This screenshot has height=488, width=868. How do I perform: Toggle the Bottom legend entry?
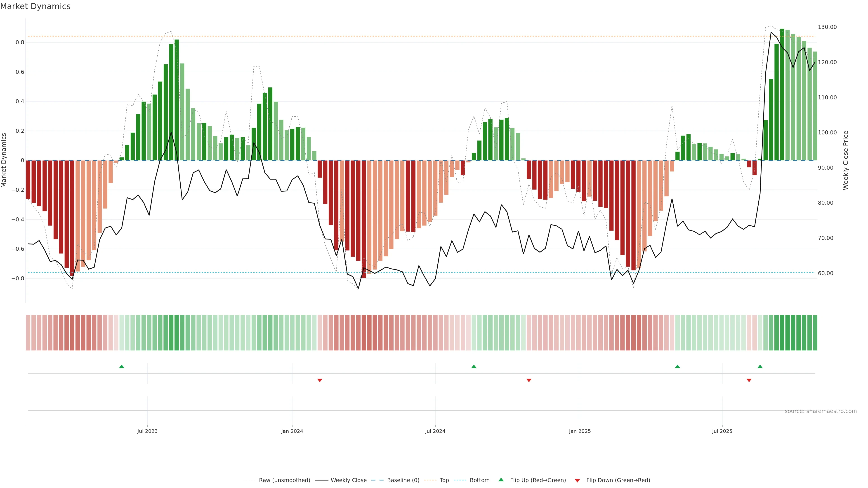tap(479, 480)
